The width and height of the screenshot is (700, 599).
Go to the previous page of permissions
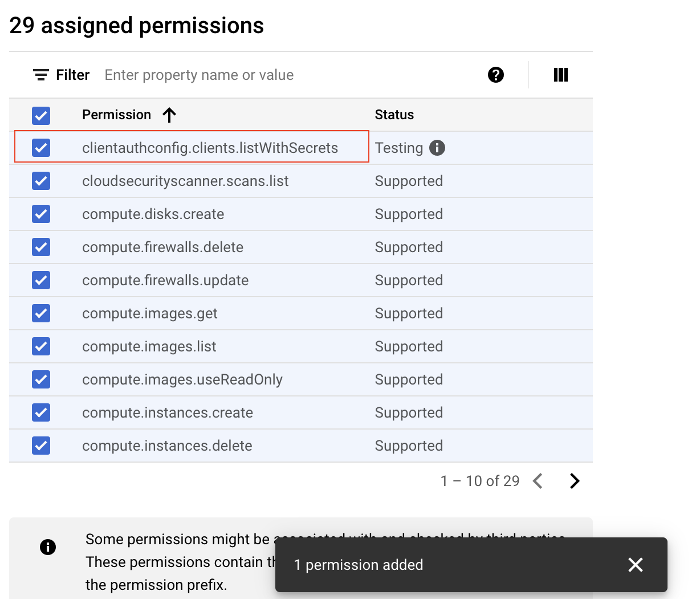point(538,481)
